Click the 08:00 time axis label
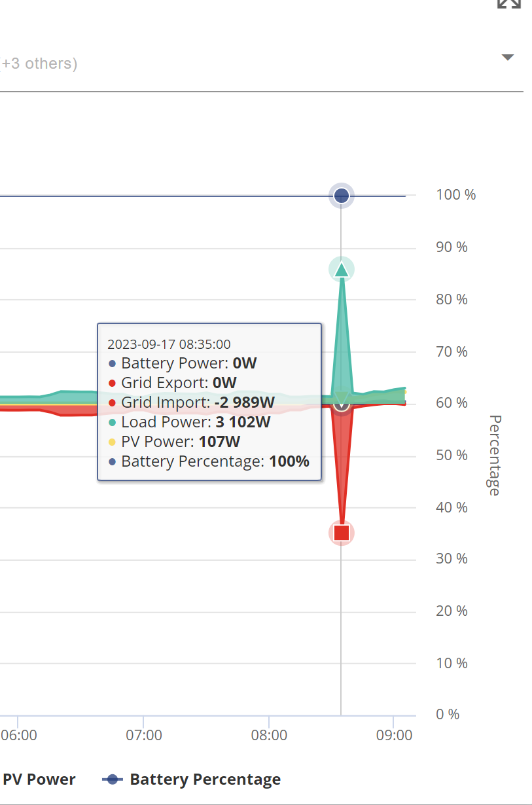 pyautogui.click(x=269, y=735)
